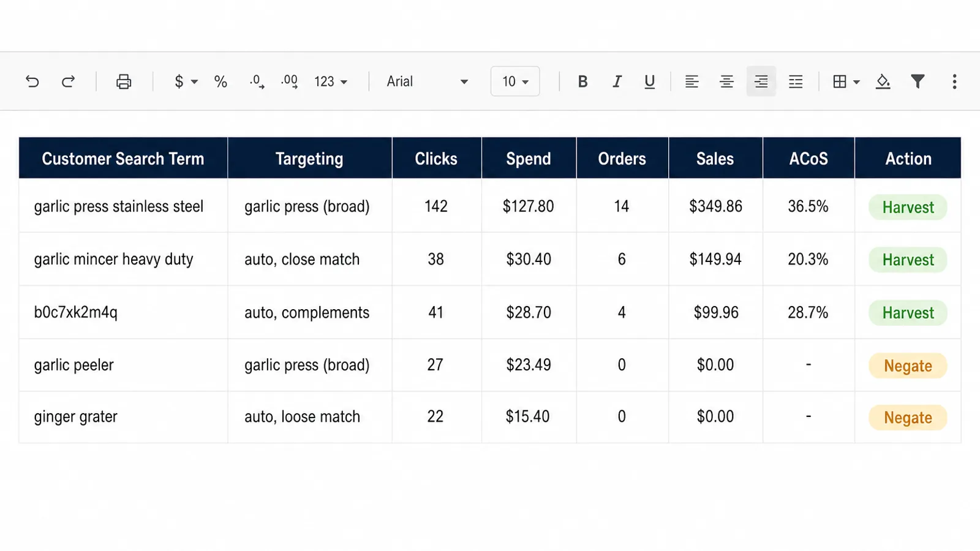Align text left
Image resolution: width=980 pixels, height=551 pixels.
click(692, 81)
